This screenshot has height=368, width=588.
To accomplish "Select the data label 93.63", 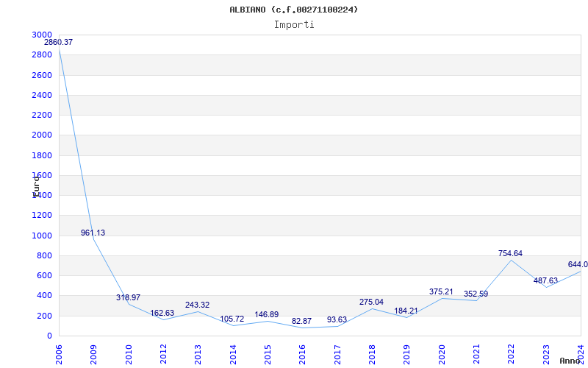I will point(337,320).
